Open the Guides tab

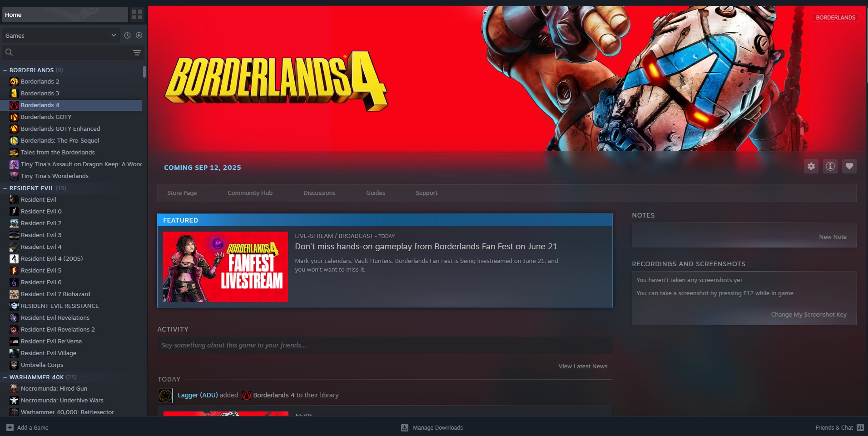376,193
